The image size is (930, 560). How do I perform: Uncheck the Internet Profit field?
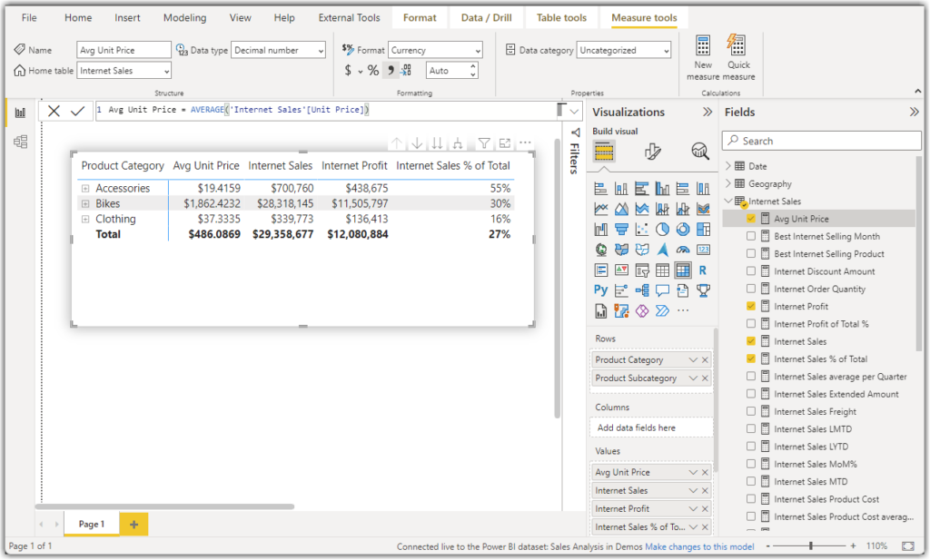click(x=751, y=307)
